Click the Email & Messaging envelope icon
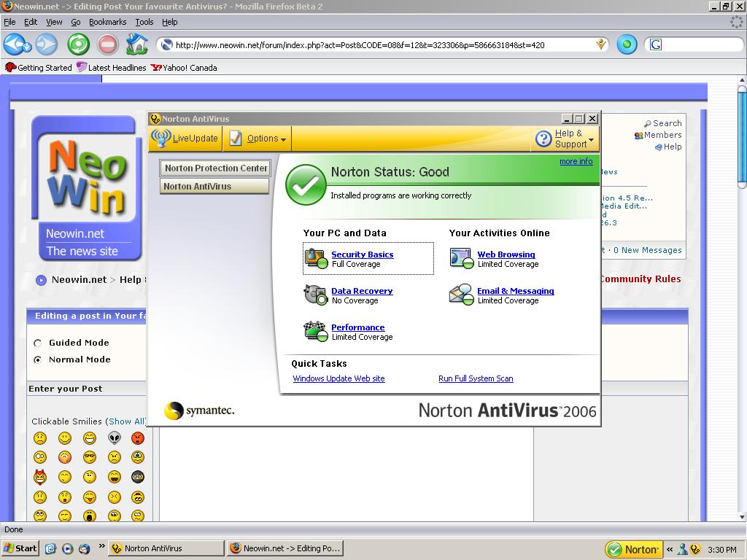This screenshot has width=747, height=560. tap(462, 295)
